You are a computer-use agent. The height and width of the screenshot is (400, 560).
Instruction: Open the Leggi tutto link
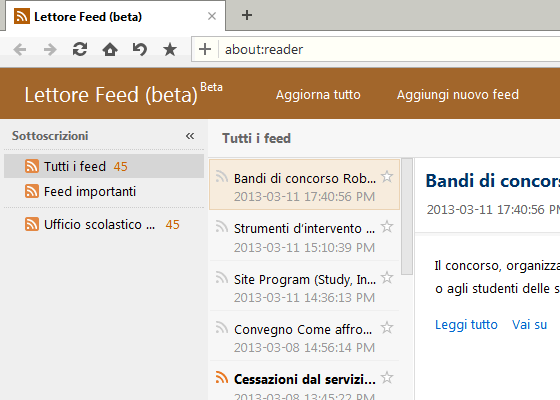pyautogui.click(x=466, y=325)
